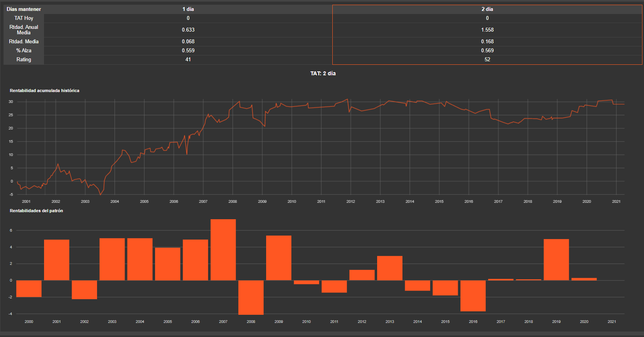Click the 2013 bar in bar chart
This screenshot has height=337, width=644.
tap(390, 268)
